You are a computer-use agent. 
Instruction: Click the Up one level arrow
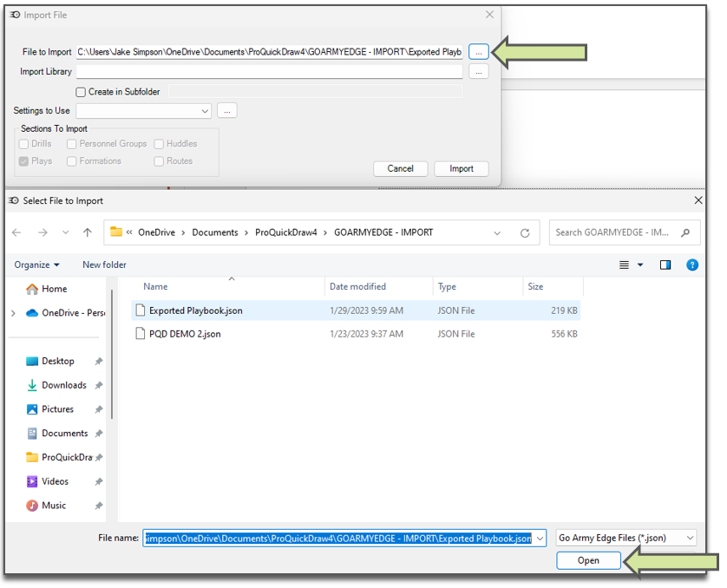tap(88, 232)
